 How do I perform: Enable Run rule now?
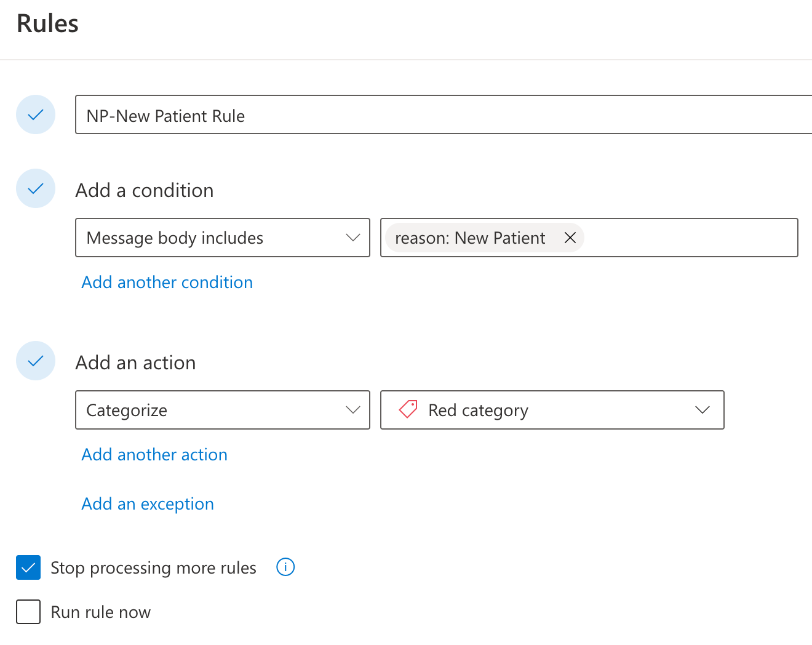28,612
